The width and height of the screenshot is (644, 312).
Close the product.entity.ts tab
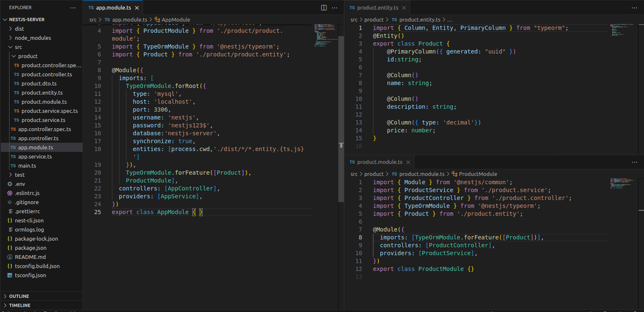[404, 7]
